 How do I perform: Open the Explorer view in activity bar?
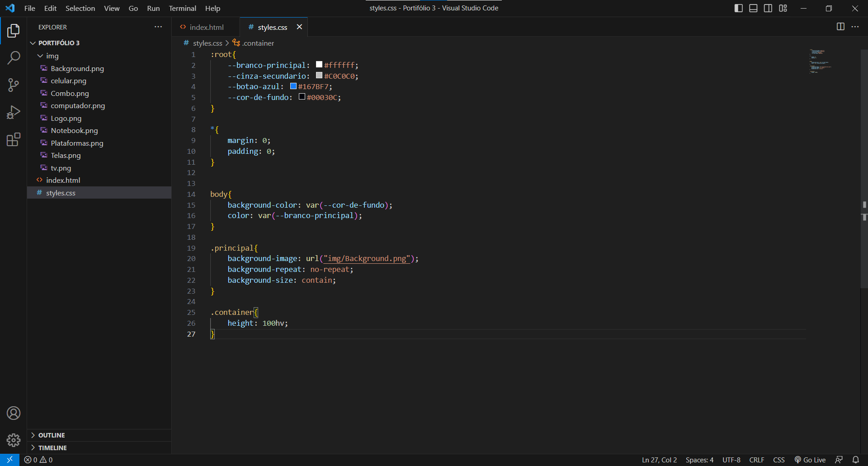(14, 31)
